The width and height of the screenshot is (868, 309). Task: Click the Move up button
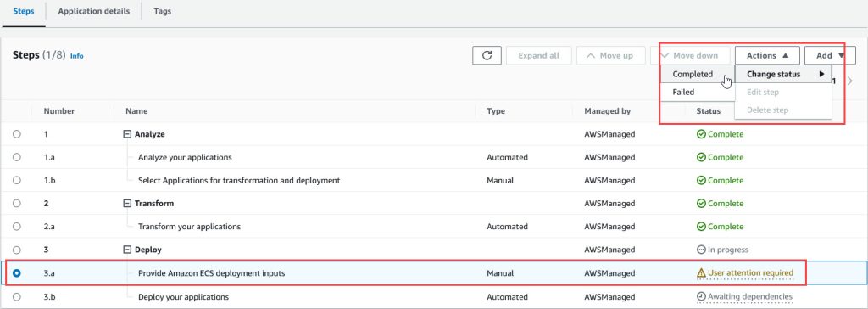[610, 55]
